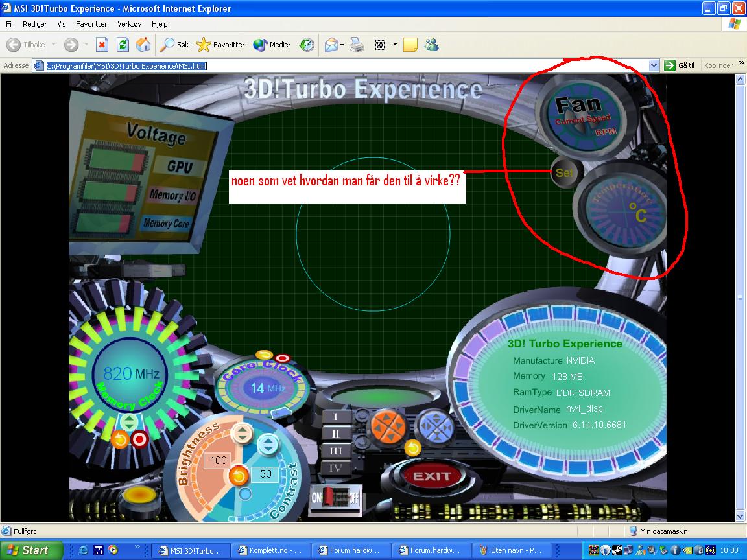Open the Rediger menu

pos(35,24)
